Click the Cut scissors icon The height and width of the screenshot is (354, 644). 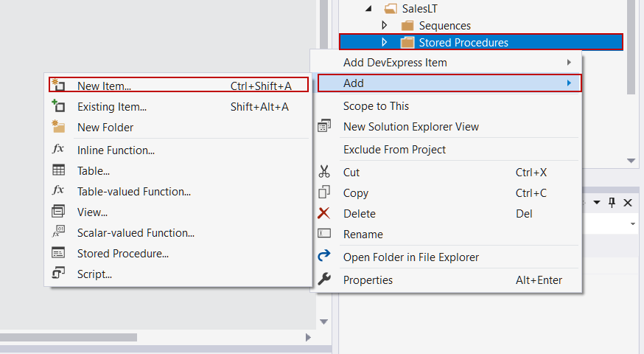click(324, 172)
